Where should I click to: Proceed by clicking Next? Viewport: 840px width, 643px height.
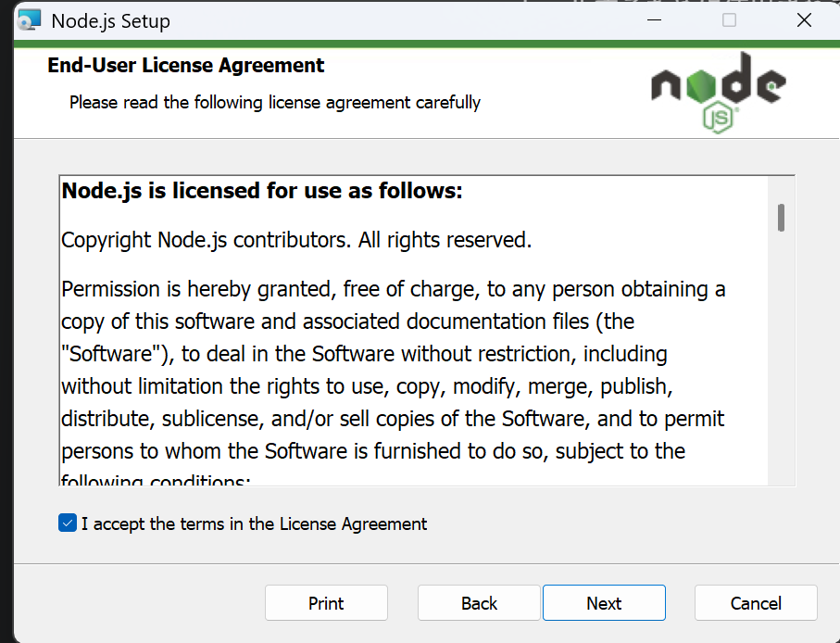pyautogui.click(x=604, y=603)
